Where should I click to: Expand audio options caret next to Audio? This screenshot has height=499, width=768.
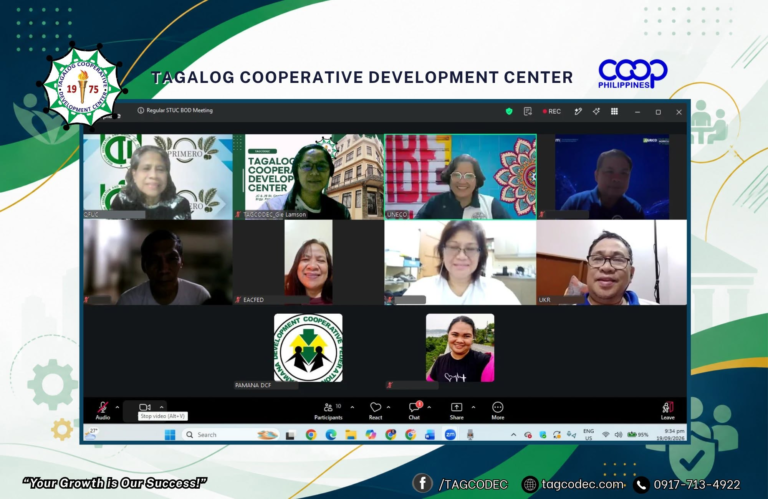tap(117, 407)
